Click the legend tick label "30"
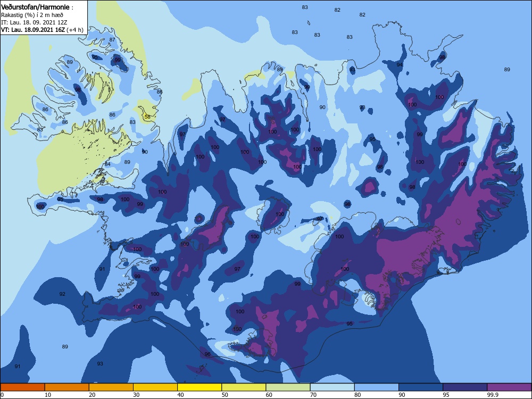Screen dimensions: 532x399 (136, 395)
